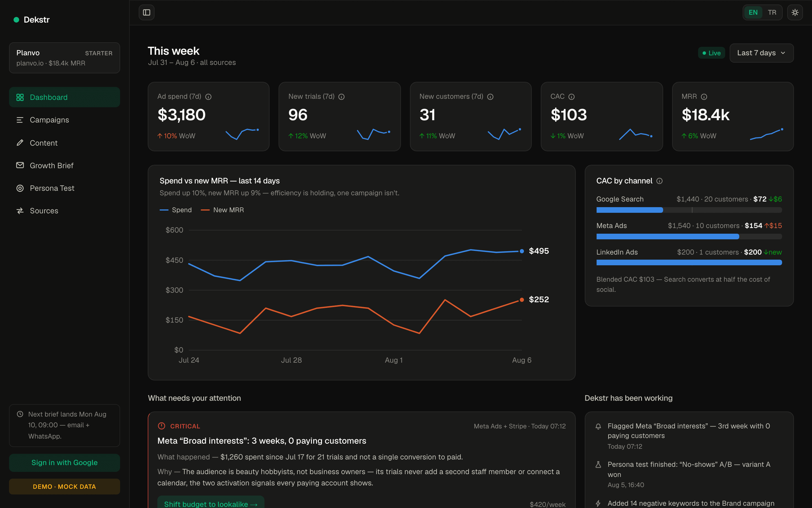Screen dimensions: 812x508
Task: Switch language to EN
Action: tap(753, 12)
